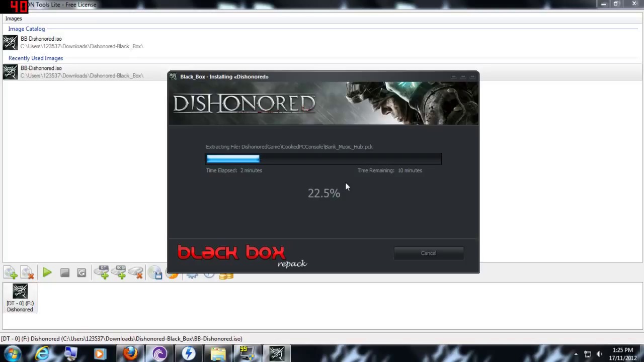This screenshot has height=362, width=644.
Task: Click the Image Catalog heading
Action: [26, 29]
